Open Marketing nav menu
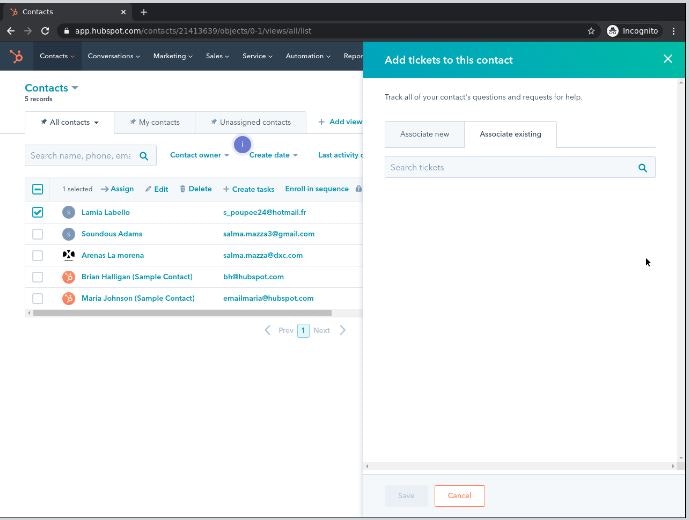Viewport: 689px width, 520px height. point(173,56)
